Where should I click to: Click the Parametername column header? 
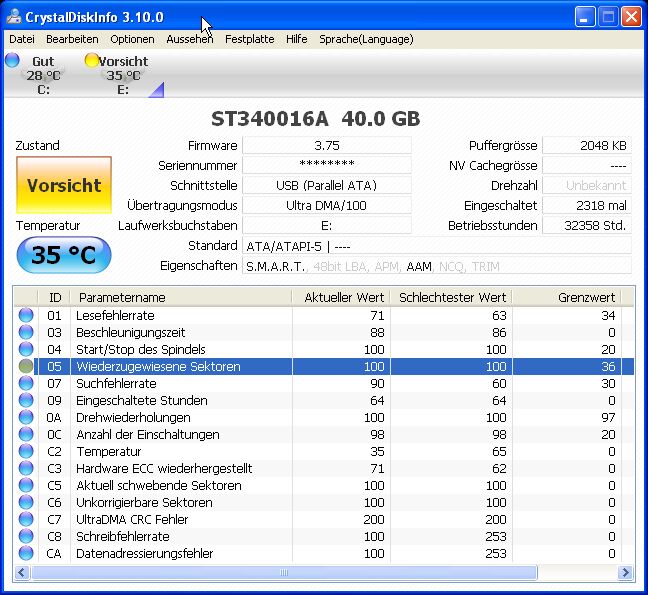pyautogui.click(x=181, y=298)
